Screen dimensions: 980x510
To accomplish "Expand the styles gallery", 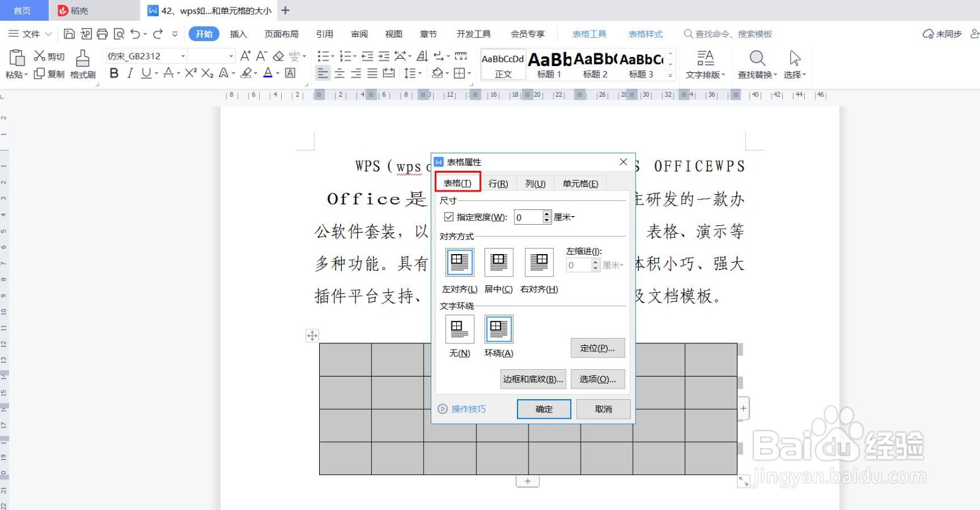I will point(671,75).
